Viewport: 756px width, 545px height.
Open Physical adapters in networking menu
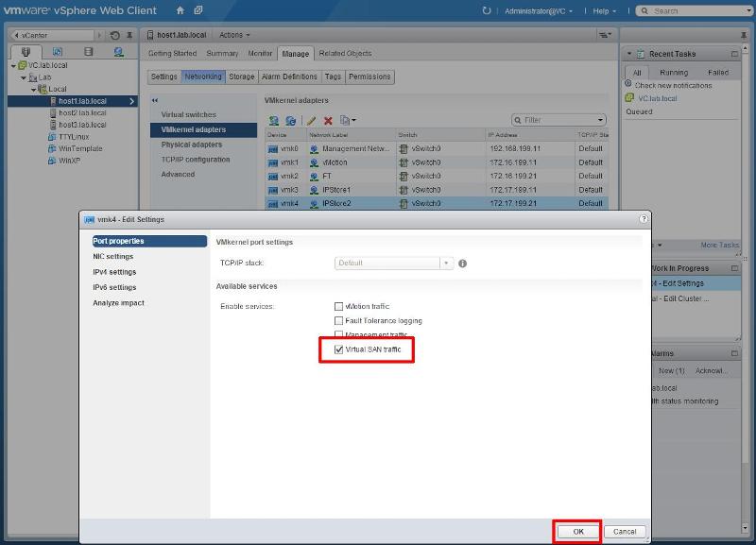pyautogui.click(x=192, y=145)
